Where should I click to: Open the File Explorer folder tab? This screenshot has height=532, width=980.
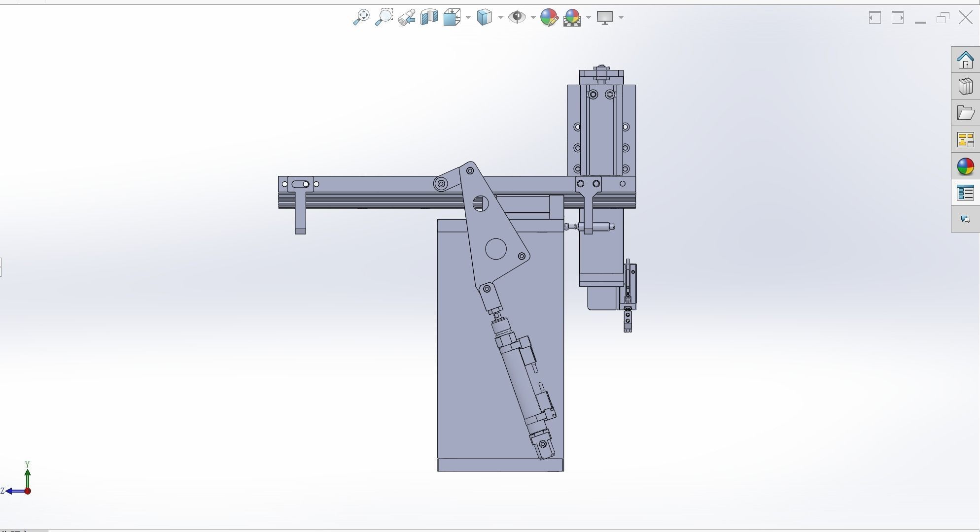click(965, 113)
